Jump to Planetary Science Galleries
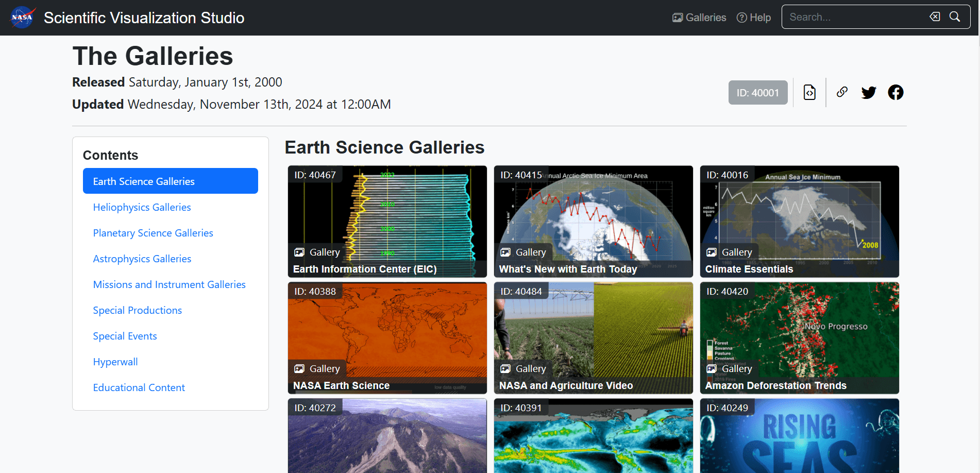This screenshot has width=980, height=473. pyautogui.click(x=153, y=233)
